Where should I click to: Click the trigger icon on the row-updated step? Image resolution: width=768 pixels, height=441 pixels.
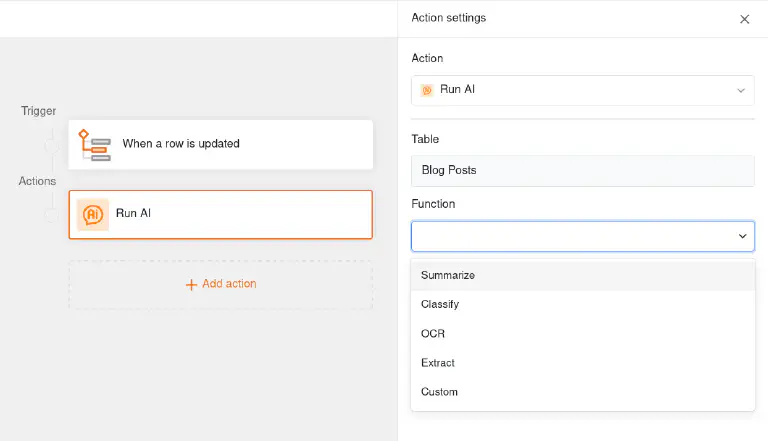click(x=94, y=144)
